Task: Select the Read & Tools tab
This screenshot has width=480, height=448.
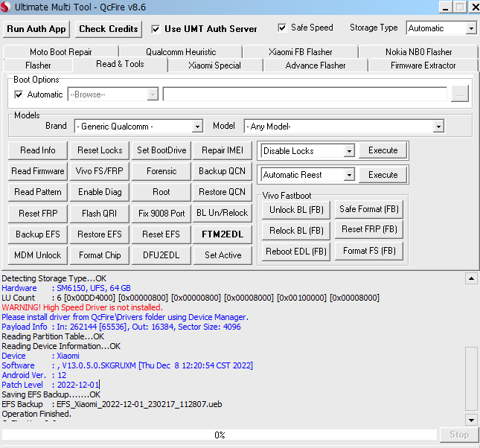Action: tap(120, 64)
